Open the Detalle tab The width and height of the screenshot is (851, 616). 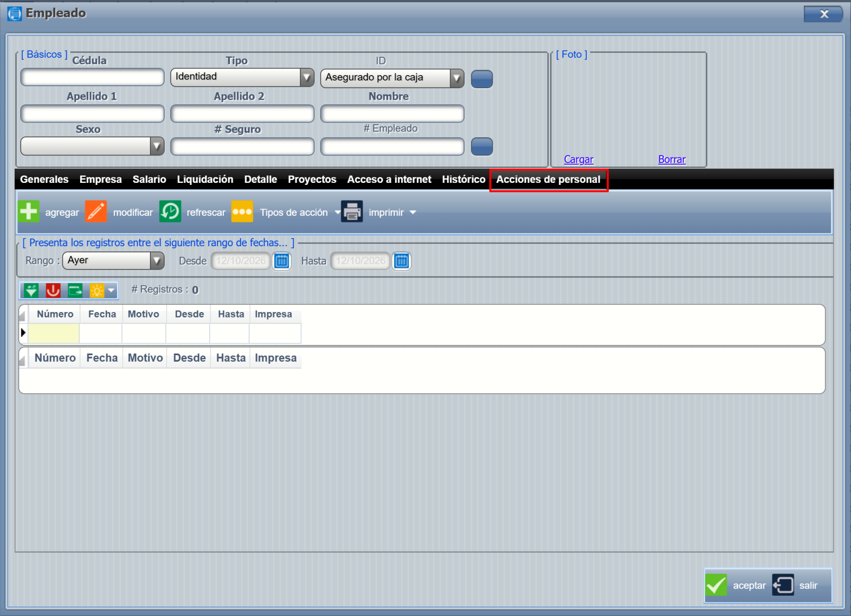(x=260, y=179)
